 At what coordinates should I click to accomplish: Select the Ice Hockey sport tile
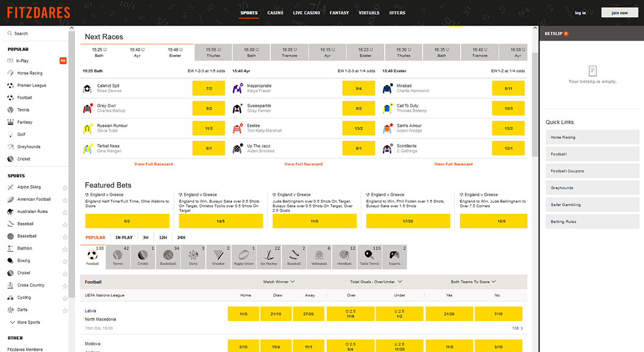[269, 257]
